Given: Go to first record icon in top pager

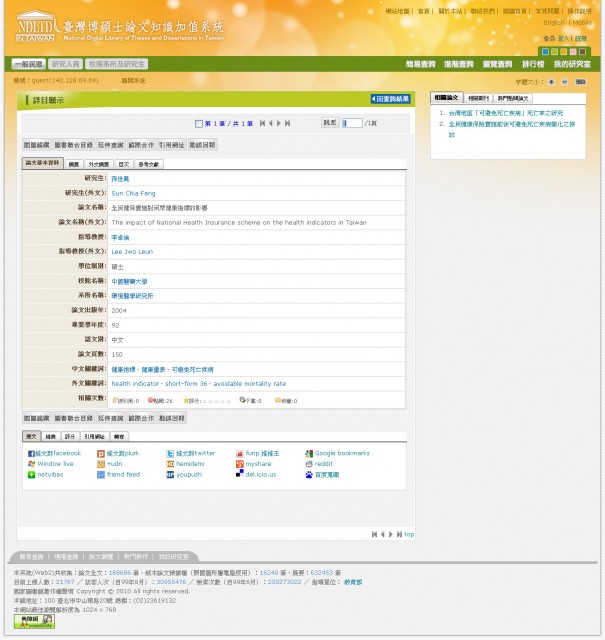Looking at the screenshot, I should (x=262, y=123).
